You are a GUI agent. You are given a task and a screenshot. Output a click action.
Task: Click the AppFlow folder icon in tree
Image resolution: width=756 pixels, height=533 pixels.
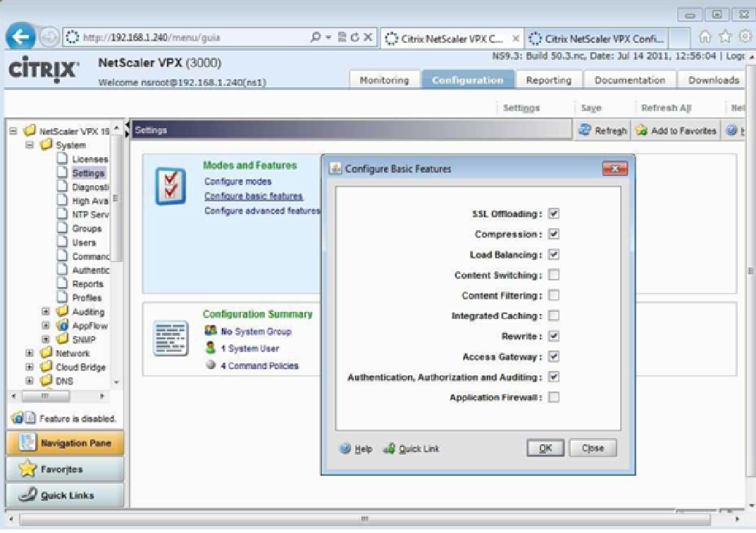(62, 325)
